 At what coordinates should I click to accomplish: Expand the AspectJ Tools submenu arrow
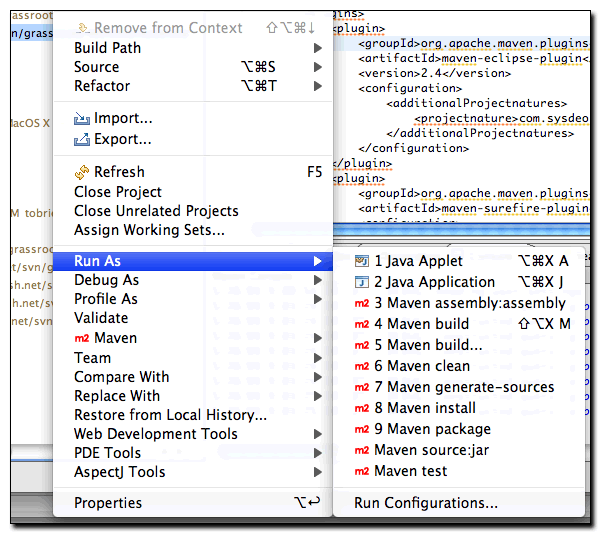pyautogui.click(x=318, y=472)
